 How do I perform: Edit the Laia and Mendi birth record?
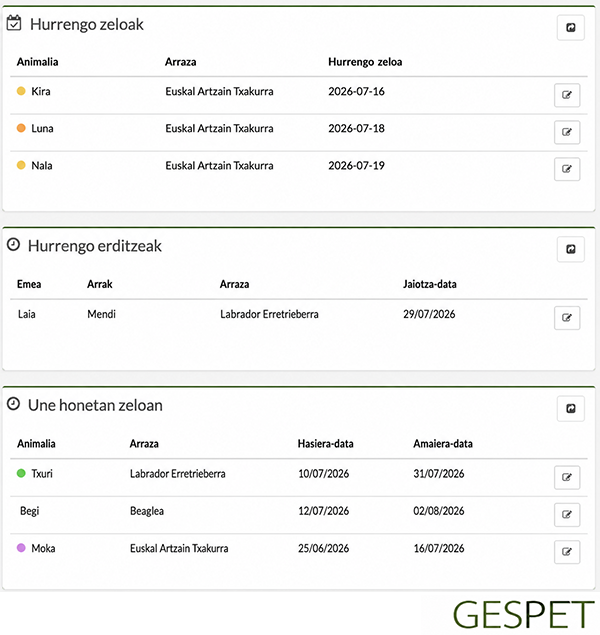(x=567, y=318)
